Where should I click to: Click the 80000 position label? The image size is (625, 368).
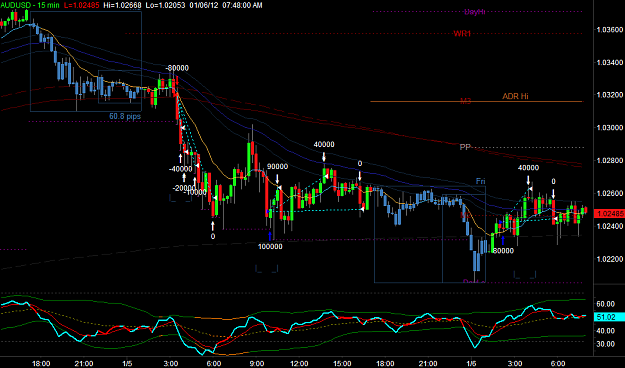click(x=503, y=251)
